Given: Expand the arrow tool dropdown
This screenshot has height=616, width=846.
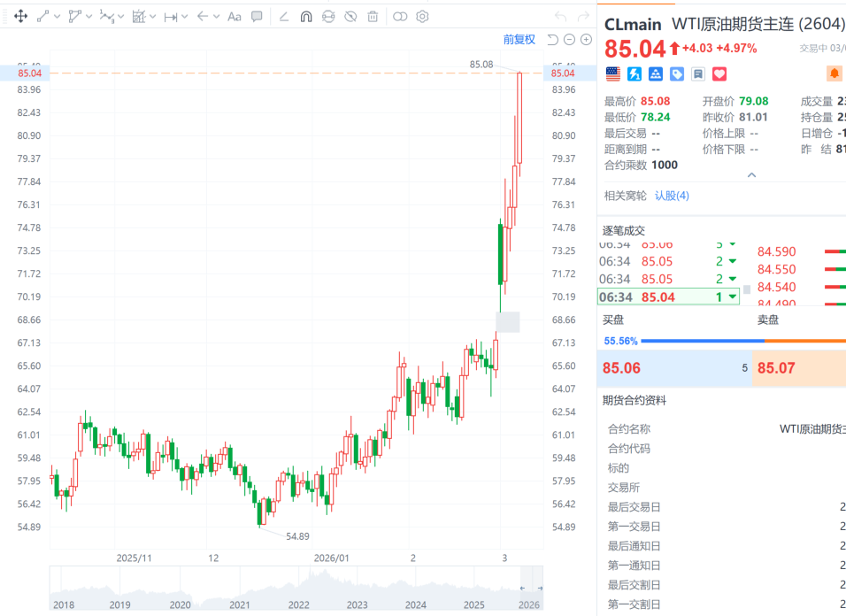Looking at the screenshot, I should click(215, 16).
